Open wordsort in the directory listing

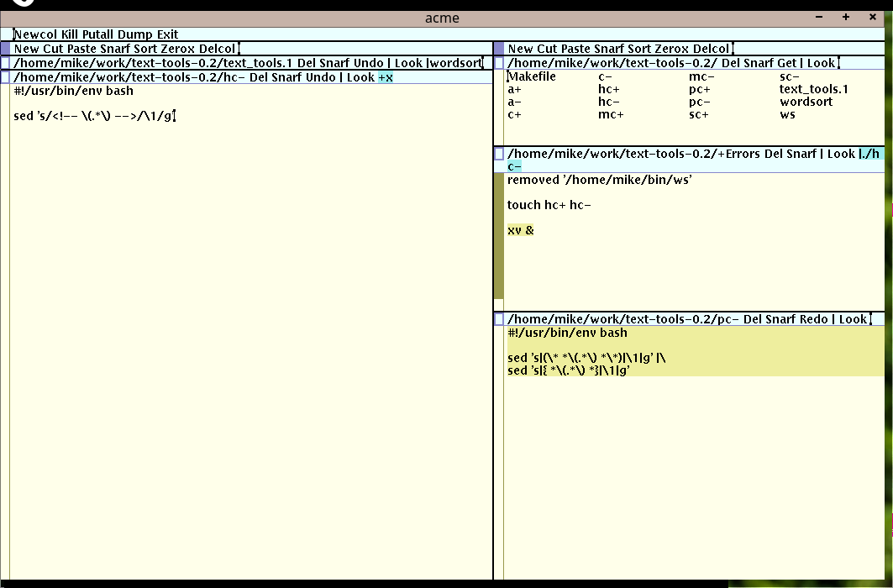(806, 102)
